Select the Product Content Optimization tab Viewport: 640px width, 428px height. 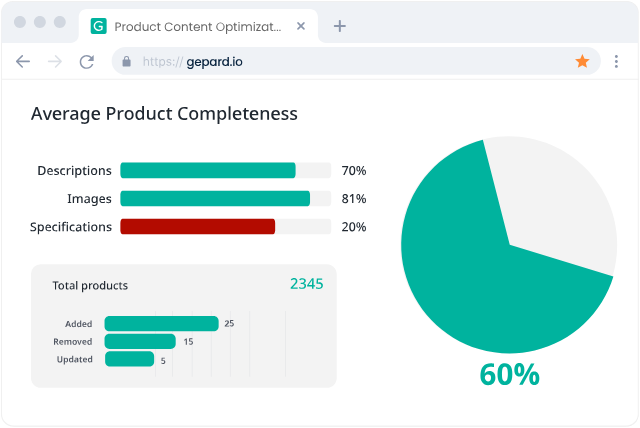pos(200,26)
